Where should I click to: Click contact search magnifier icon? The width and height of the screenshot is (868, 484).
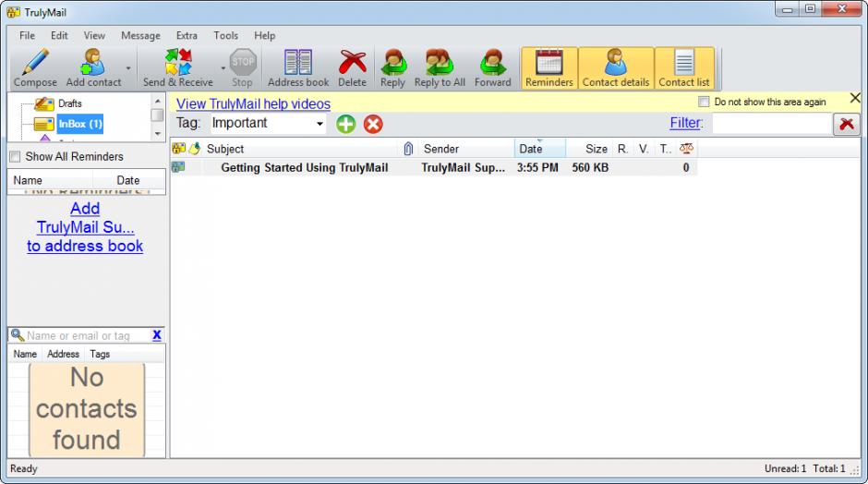click(x=18, y=335)
